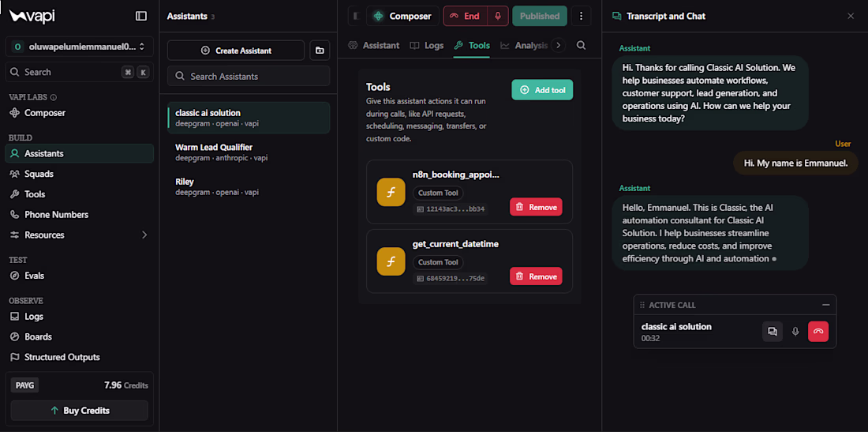Click the Vapi logo

tap(32, 16)
